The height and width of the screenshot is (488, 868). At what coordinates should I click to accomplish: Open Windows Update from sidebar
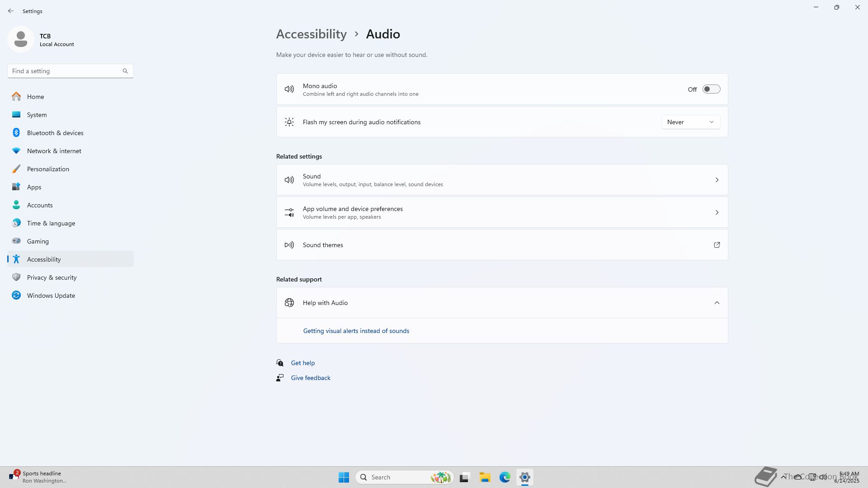51,296
